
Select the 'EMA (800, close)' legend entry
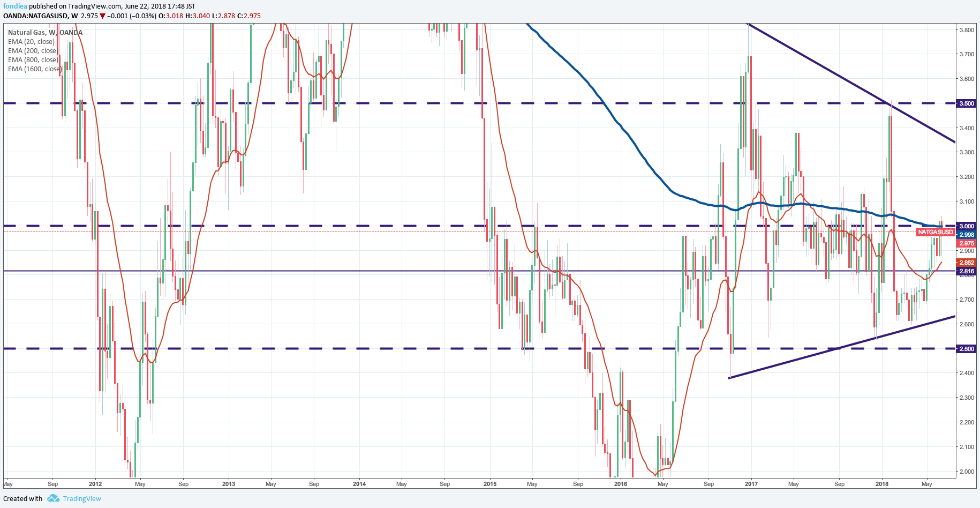33,59
